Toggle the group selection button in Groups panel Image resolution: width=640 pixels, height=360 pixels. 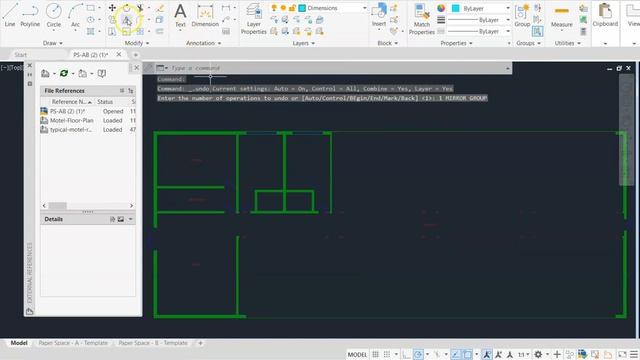(538, 31)
